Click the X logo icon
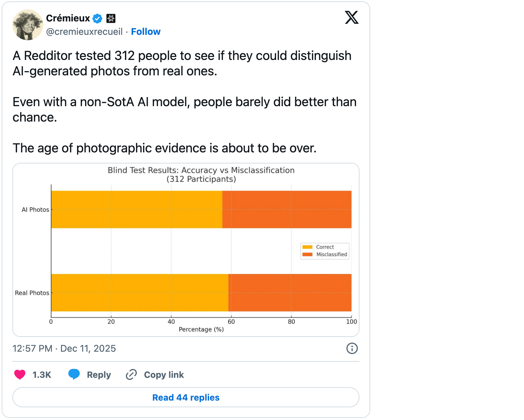The image size is (524, 420). [x=351, y=17]
